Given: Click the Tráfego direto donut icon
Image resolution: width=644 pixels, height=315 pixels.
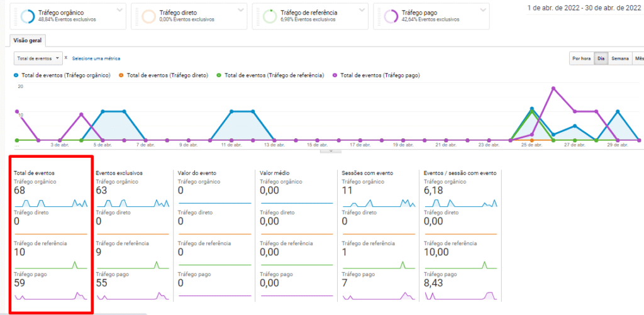Looking at the screenshot, I should coord(148,16).
